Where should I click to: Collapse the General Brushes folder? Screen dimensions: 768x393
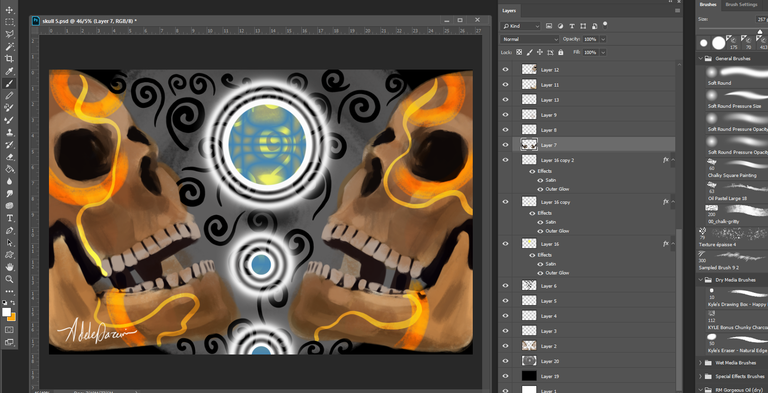coord(700,58)
